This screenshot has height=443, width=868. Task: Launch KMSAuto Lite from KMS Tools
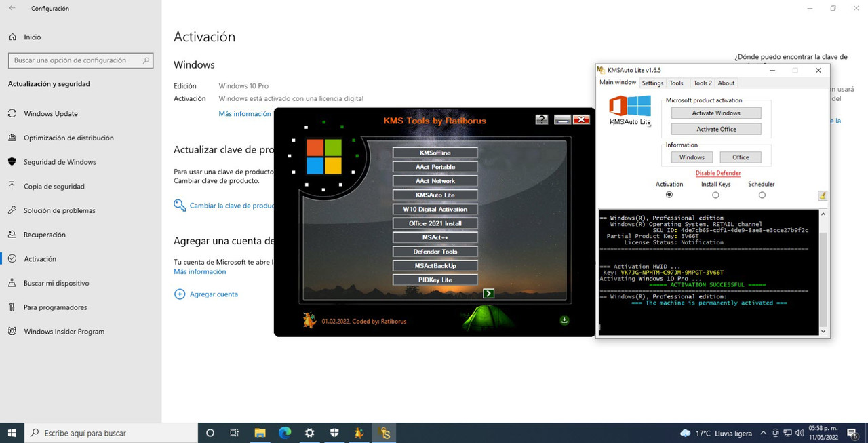(435, 195)
